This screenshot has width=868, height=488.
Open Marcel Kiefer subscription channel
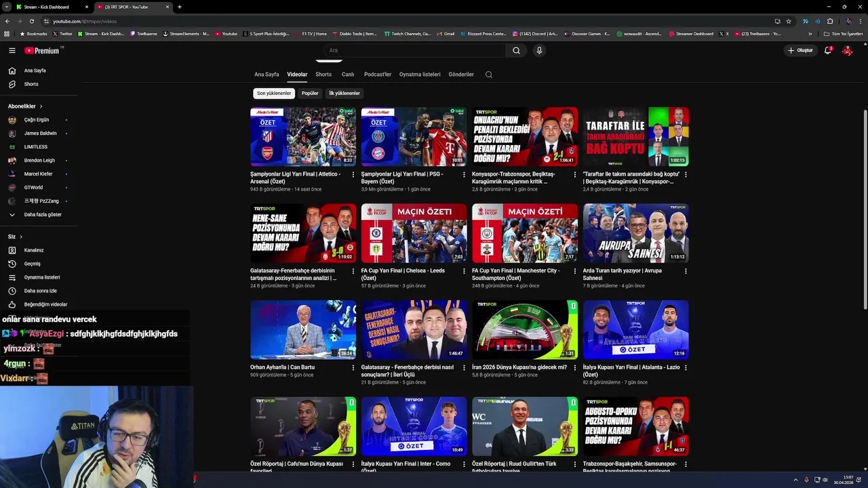(39, 174)
